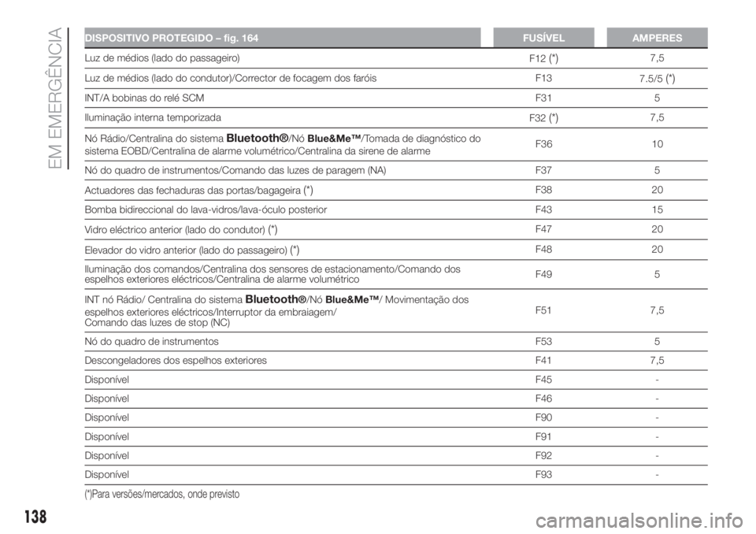The width and height of the screenshot is (756, 534).
Task: Click the AMPERES column header
Action: point(657,38)
